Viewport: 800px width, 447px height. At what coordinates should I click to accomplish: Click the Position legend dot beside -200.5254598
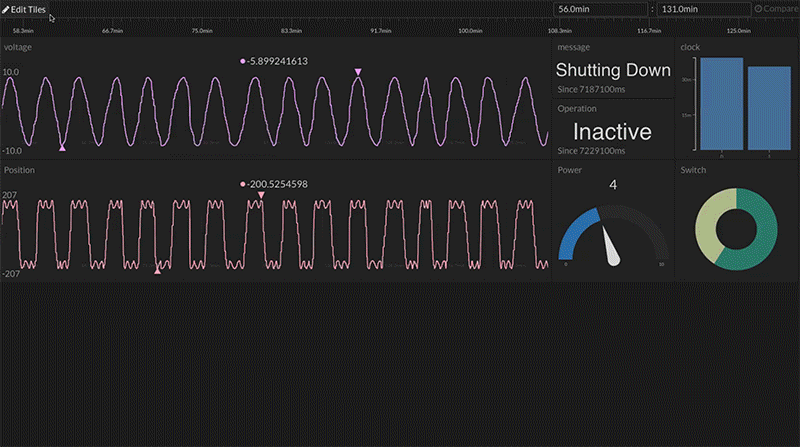point(242,184)
